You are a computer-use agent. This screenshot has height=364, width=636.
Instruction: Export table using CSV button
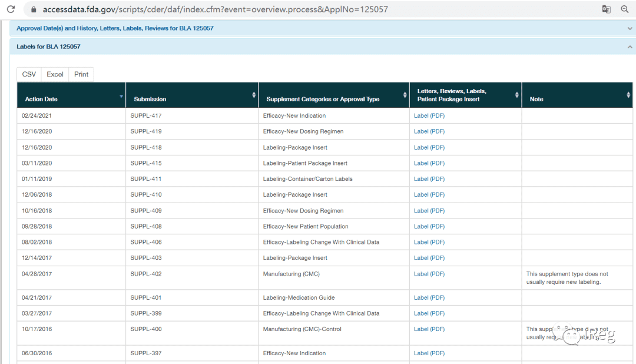29,74
